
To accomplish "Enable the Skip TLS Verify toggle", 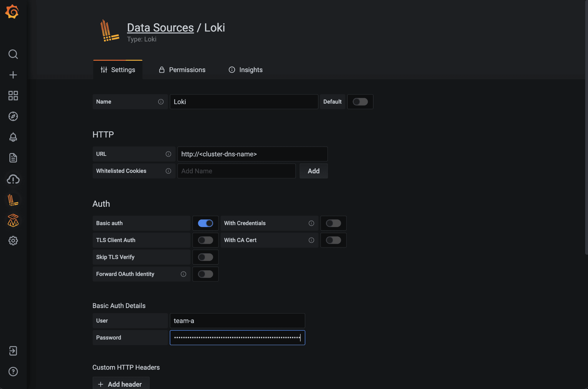I will coord(205,257).
